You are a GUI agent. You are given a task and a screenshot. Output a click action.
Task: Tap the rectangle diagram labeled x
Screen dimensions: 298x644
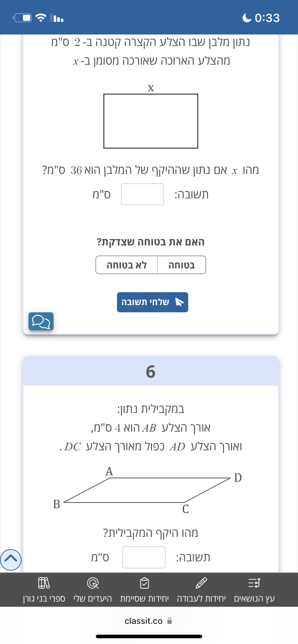pyautogui.click(x=151, y=121)
